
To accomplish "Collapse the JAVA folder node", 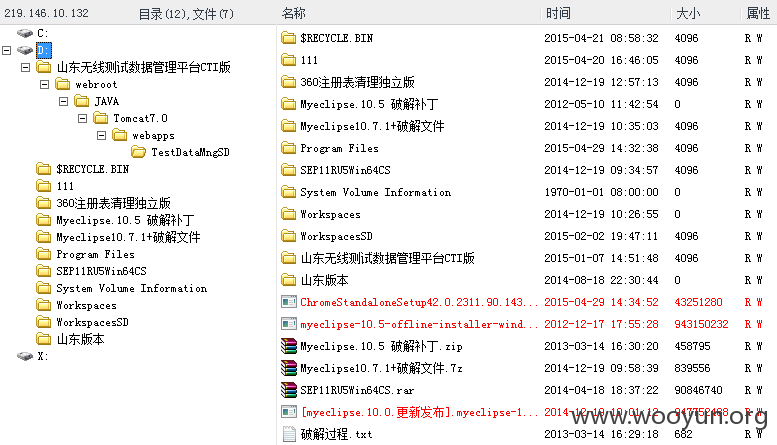I will [x=63, y=102].
